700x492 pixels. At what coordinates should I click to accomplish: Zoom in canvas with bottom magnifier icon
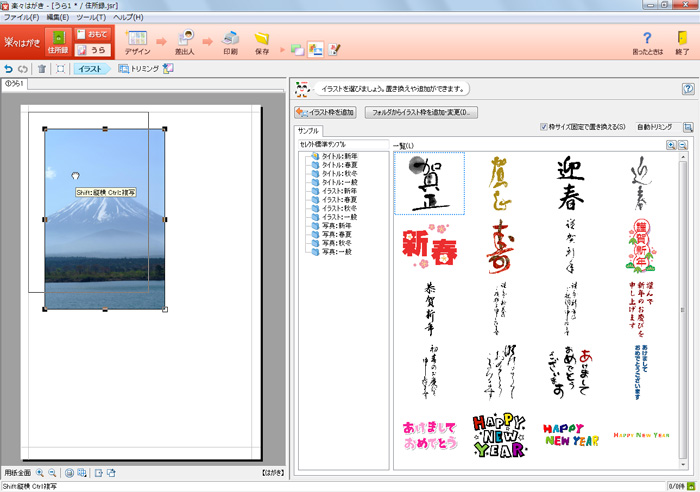40,472
